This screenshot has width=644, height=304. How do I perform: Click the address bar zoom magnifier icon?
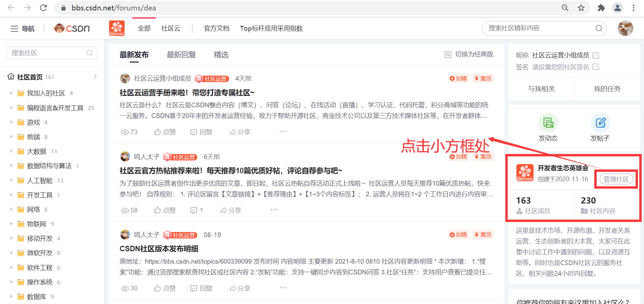click(x=565, y=8)
